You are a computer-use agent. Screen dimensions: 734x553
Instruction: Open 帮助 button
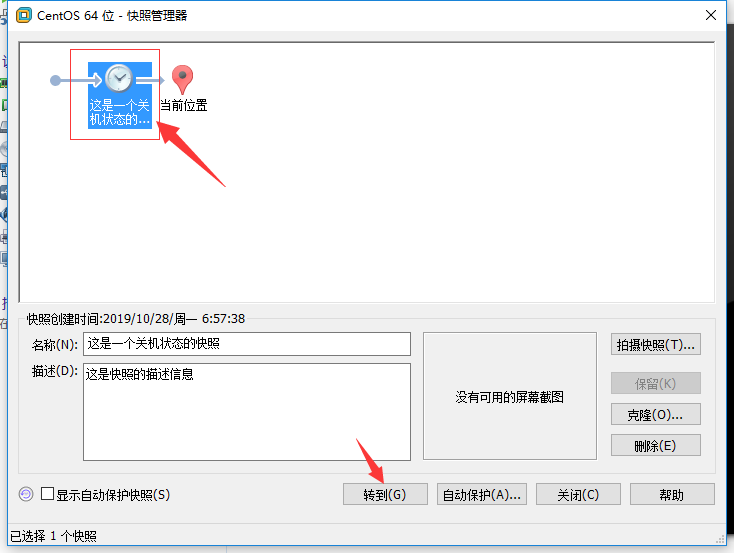(x=672, y=494)
